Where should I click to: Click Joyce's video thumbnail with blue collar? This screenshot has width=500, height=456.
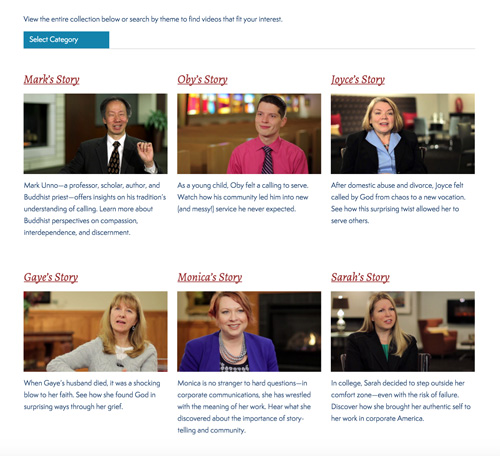[403, 134]
